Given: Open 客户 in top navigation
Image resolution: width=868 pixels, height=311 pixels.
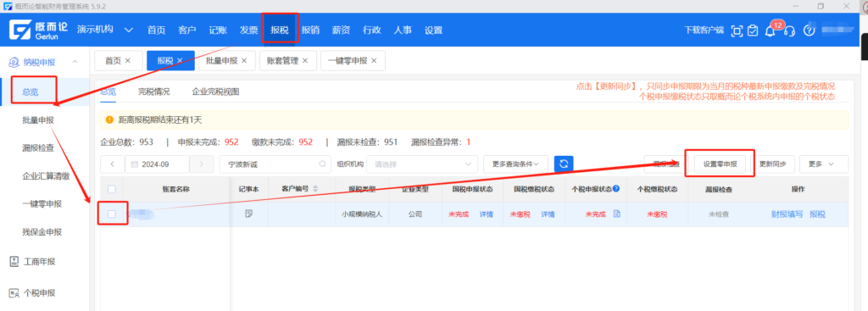Looking at the screenshot, I should point(187,30).
